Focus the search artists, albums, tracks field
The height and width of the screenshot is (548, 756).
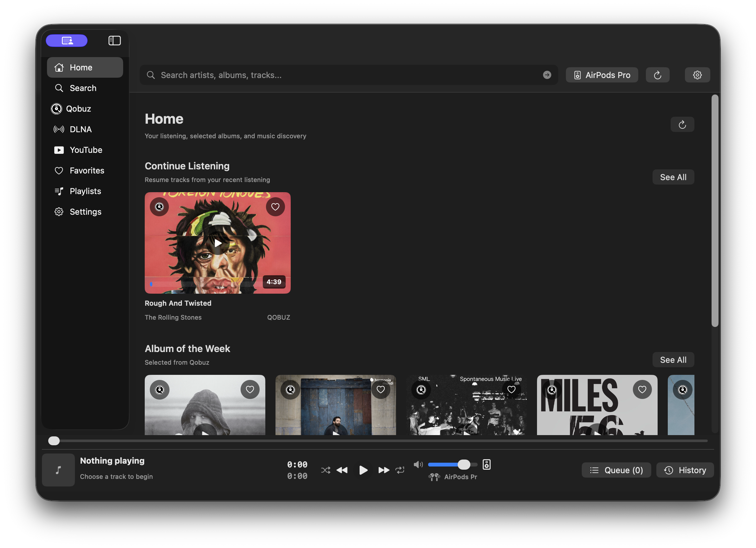tap(349, 75)
